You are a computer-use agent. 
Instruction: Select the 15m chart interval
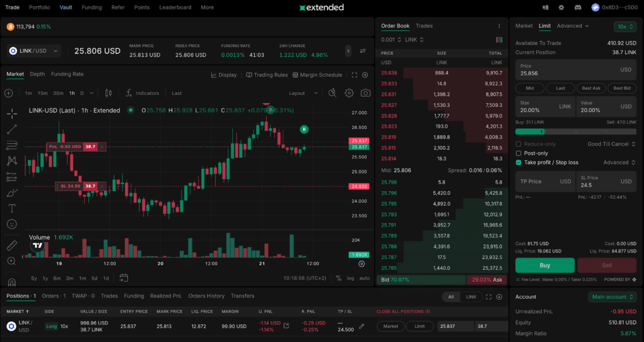tap(43, 93)
